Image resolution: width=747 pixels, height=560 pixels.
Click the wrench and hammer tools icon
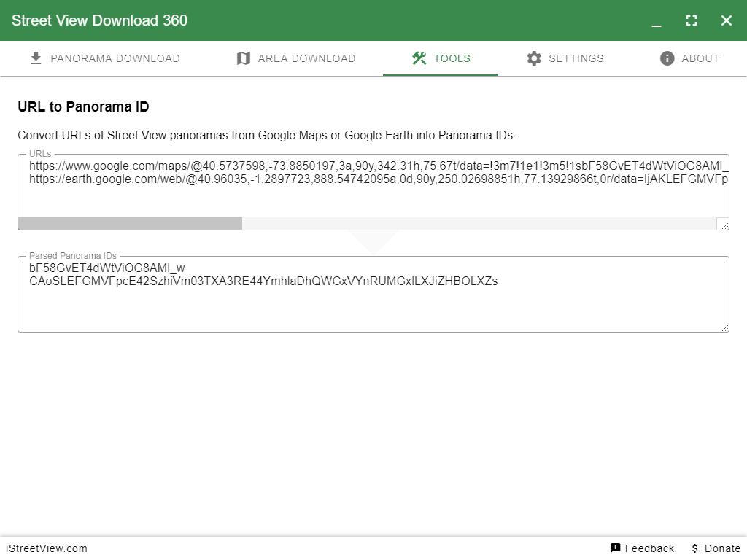419,58
